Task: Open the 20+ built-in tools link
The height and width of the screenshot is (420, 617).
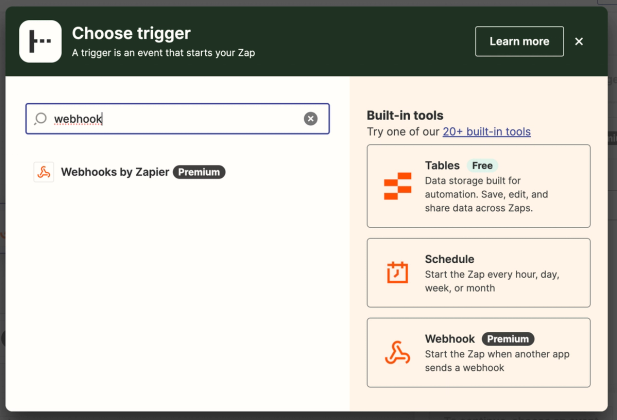Action: 486,131
